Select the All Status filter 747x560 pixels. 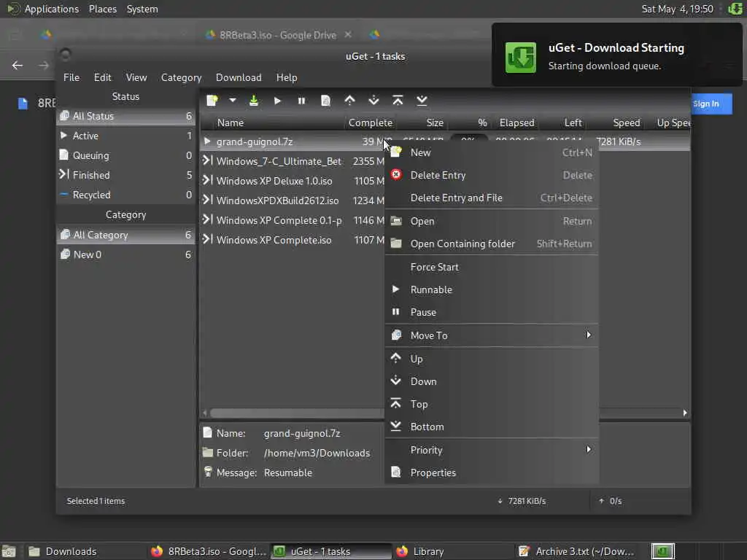125,116
